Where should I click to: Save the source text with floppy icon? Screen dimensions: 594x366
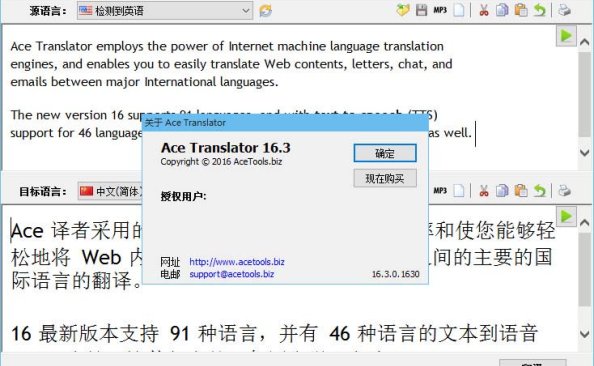point(421,10)
